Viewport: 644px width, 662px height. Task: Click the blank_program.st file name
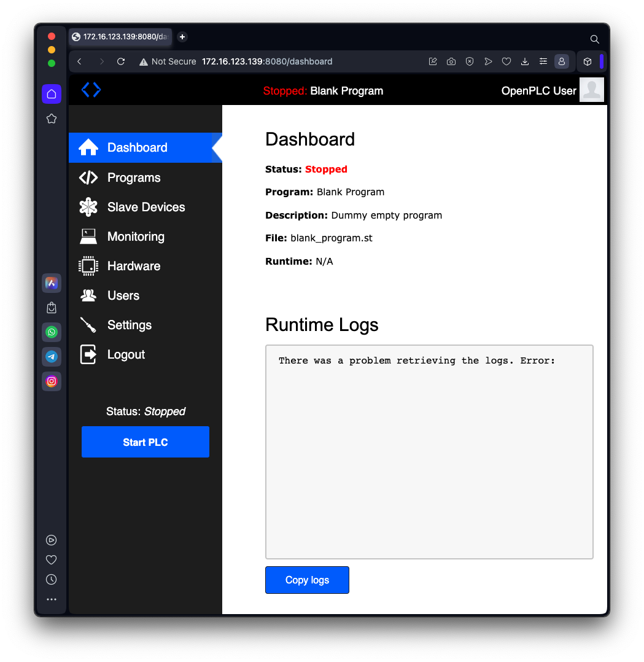[332, 238]
